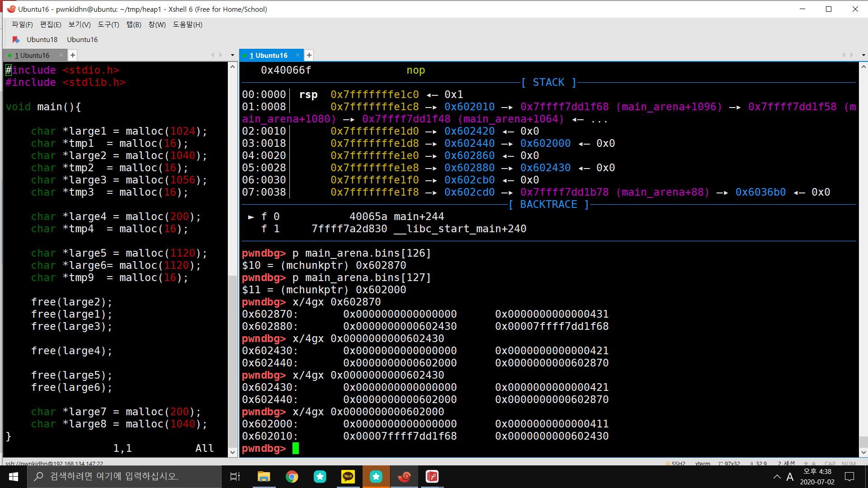Open Google Chrome from the taskbar
The width and height of the screenshot is (868, 488).
(x=292, y=477)
